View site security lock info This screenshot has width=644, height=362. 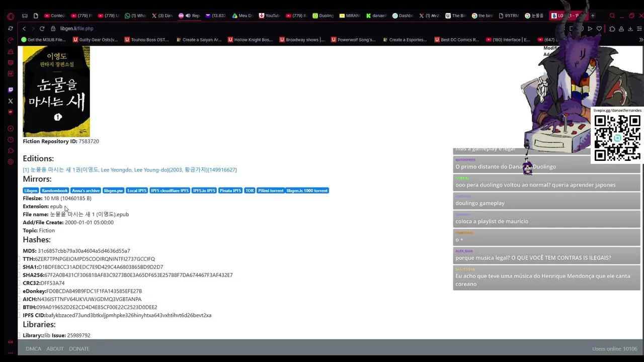click(53, 29)
